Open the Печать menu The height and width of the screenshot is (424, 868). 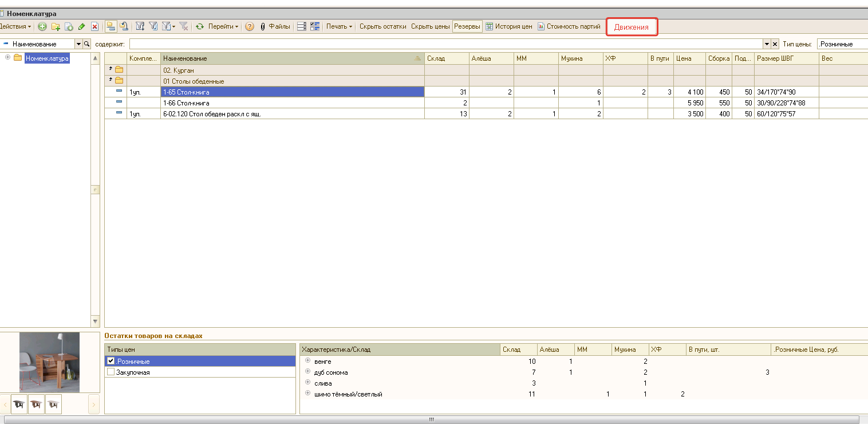pos(339,26)
